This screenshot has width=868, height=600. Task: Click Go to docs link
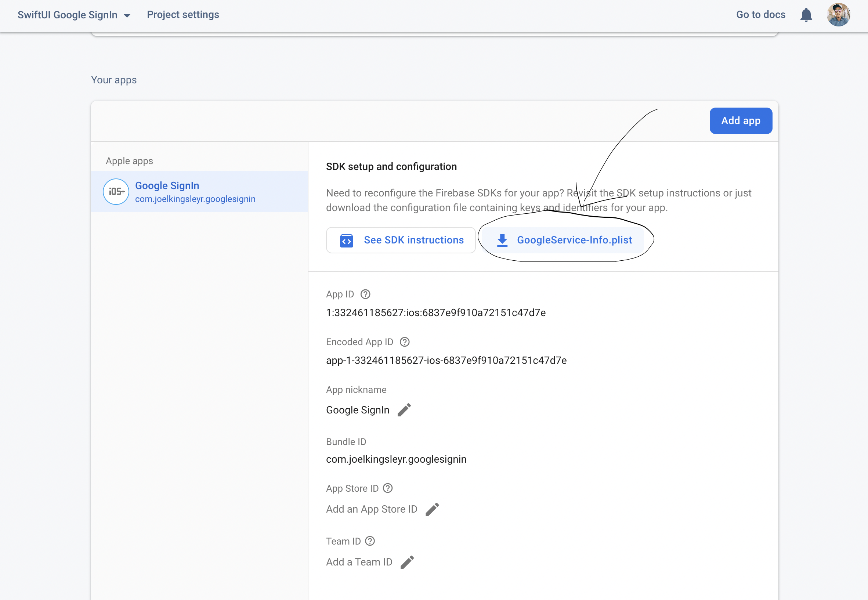[x=760, y=15]
